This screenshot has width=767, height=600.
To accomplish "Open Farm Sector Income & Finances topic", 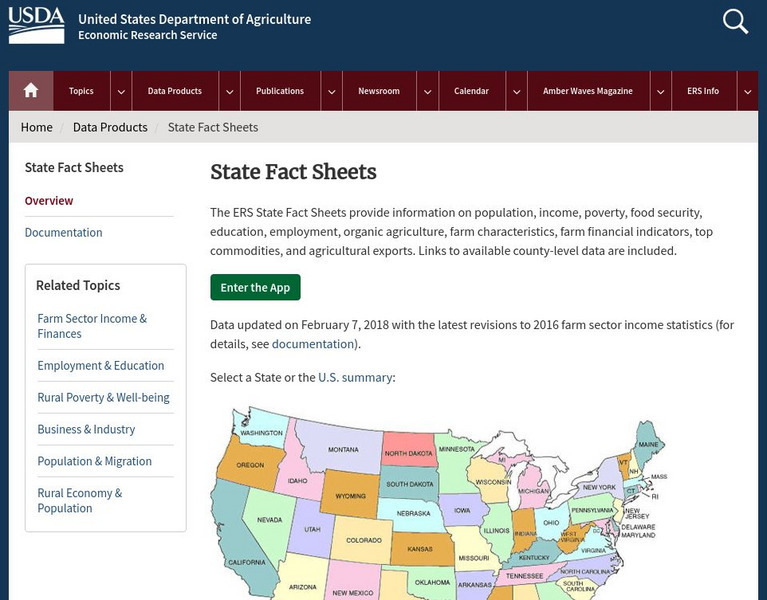I will coord(92,326).
